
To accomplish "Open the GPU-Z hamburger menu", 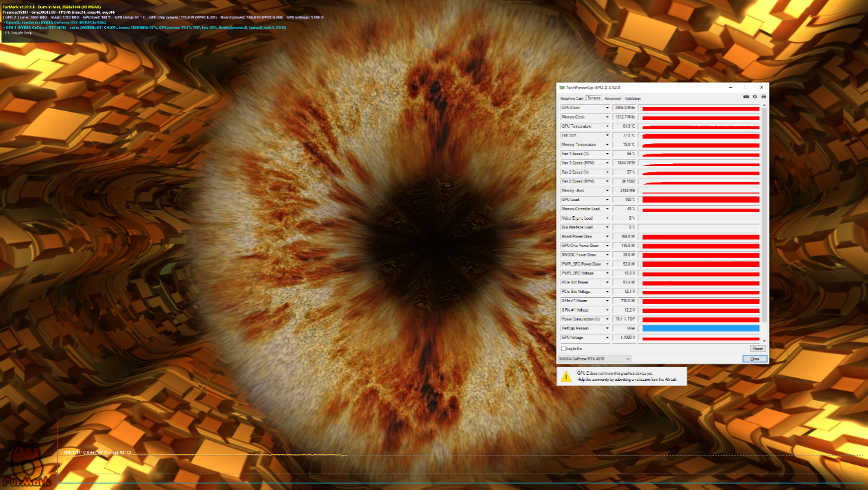I will [x=763, y=97].
